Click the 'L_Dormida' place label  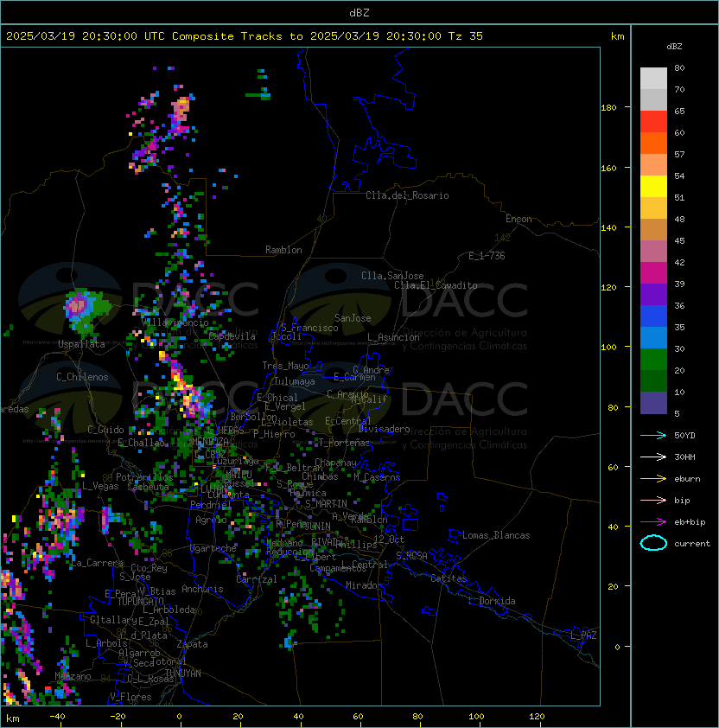coord(492,601)
